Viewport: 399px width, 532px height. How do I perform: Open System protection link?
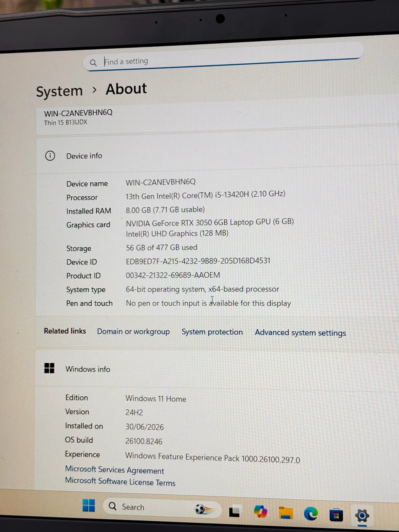212,332
